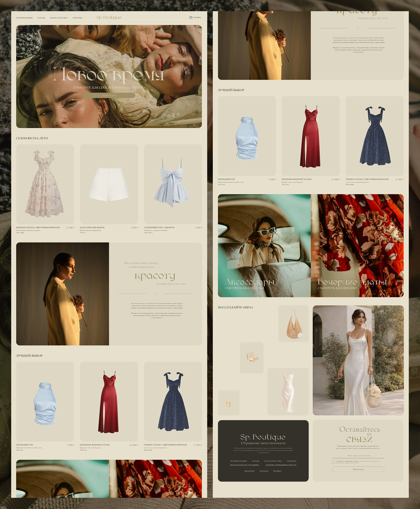Open Пользовательское соглашение in the dark footer
Image resolution: width=420 pixels, height=509 pixels.
coord(244,465)
